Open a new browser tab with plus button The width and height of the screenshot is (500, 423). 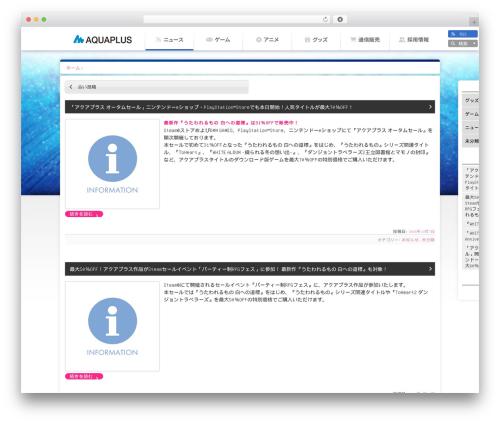(474, 22)
